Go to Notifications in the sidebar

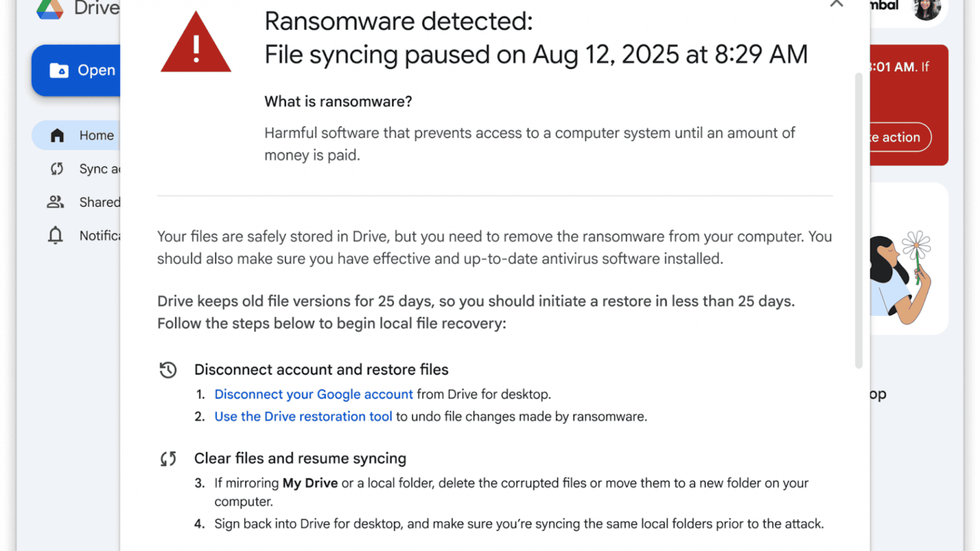point(100,235)
